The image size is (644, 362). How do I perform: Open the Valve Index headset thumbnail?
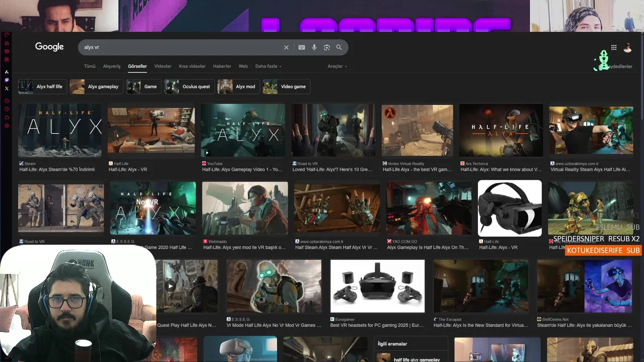point(510,208)
